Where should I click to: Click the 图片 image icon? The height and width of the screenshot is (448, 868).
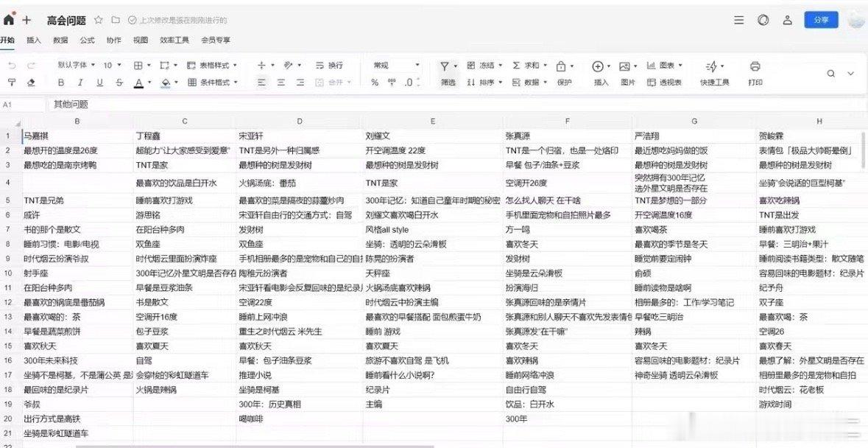click(x=624, y=66)
